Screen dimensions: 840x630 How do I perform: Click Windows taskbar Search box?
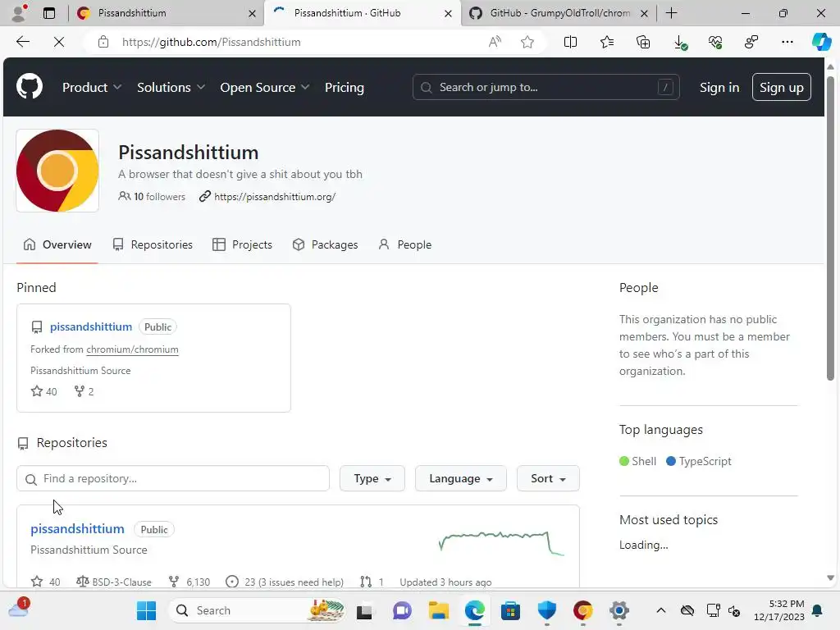click(x=256, y=610)
